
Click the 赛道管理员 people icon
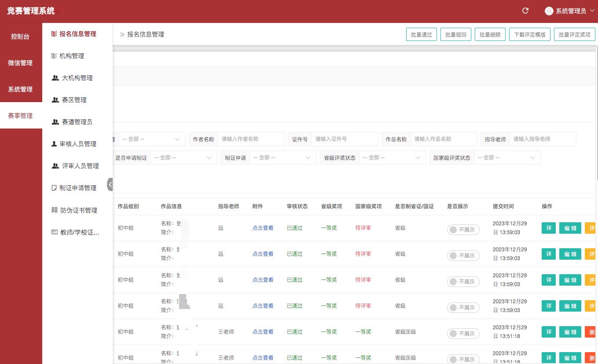tap(55, 122)
